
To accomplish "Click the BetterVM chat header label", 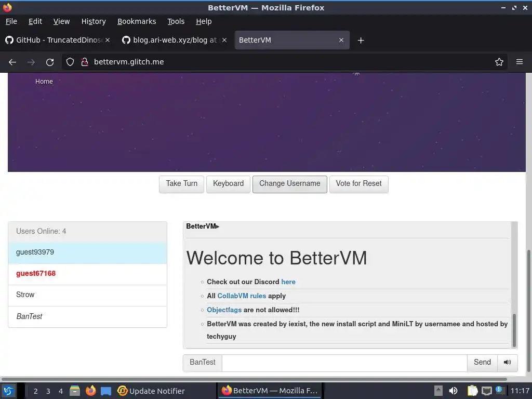I will 203,227.
